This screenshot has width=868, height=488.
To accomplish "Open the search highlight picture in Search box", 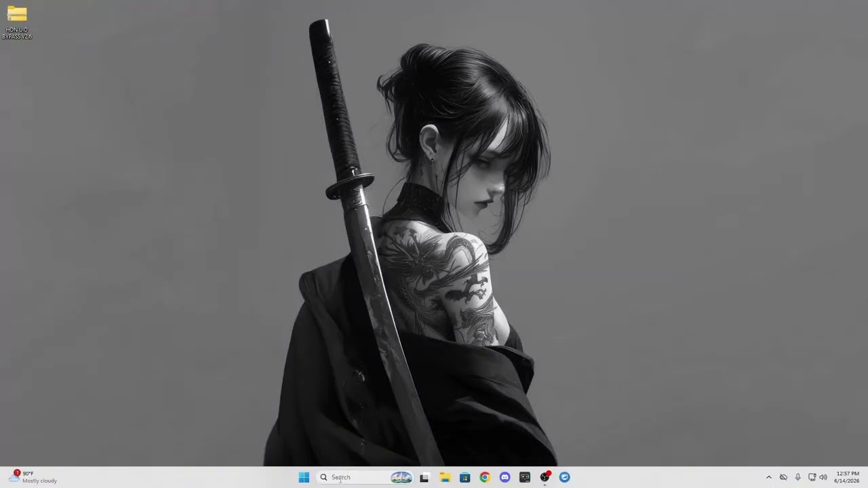I will (x=401, y=477).
